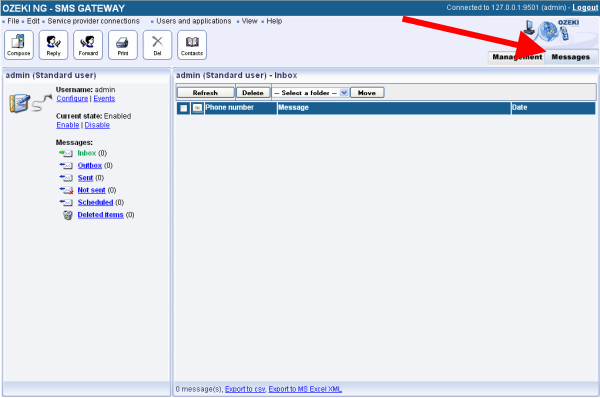Click the Logout link
600x398 pixels.
click(x=585, y=8)
